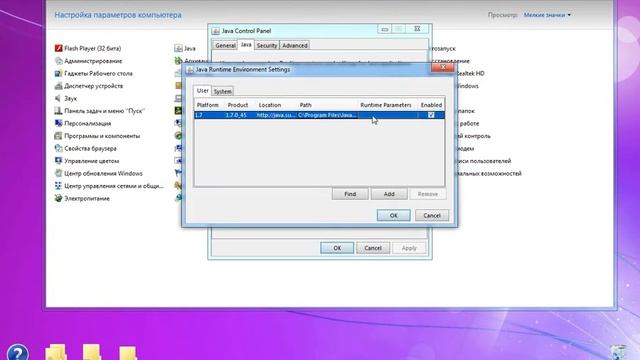Screen dimensions: 640x360
Task: Open Свойства браузера icon
Action: [x=58, y=148]
